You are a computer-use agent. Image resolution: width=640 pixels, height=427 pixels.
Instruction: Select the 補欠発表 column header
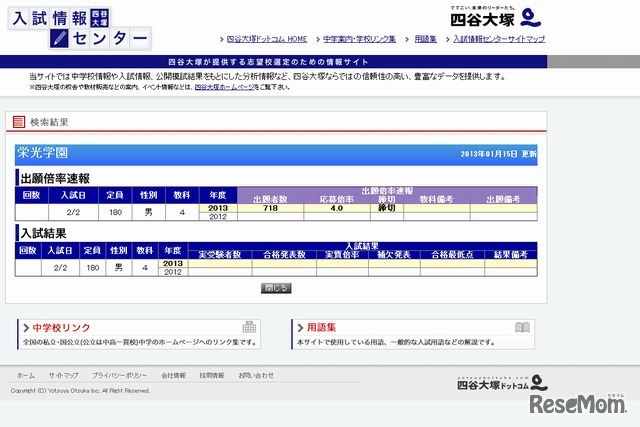tap(394, 255)
